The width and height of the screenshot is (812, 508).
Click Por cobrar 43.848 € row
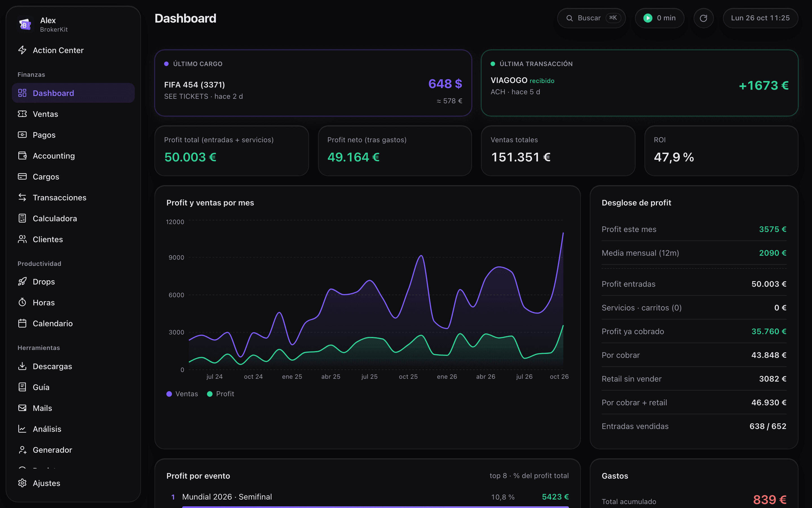[x=694, y=355]
